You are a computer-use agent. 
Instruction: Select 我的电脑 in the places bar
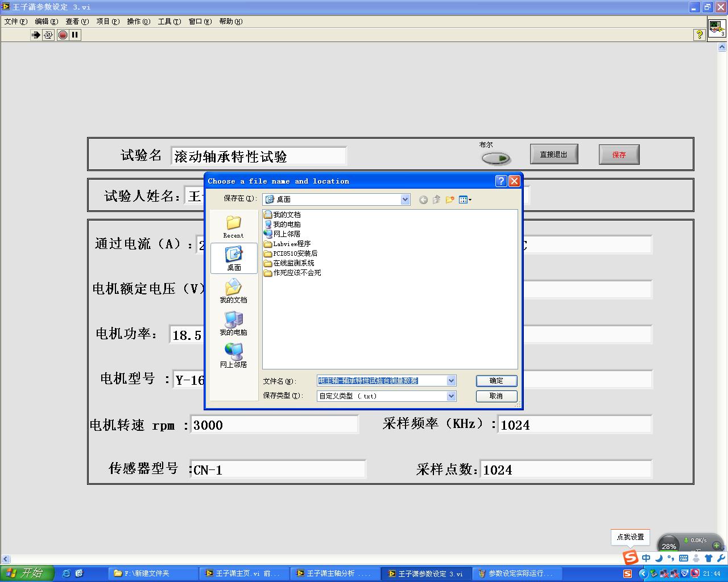pos(233,323)
